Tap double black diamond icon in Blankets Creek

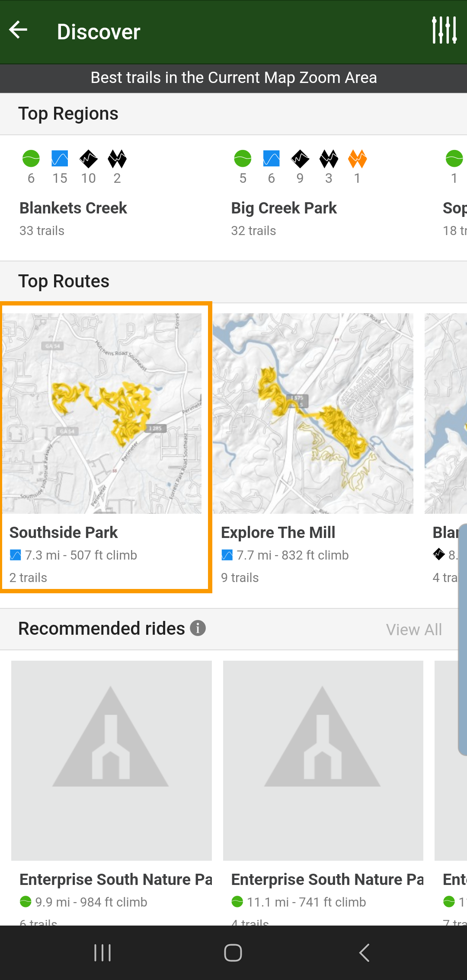pyautogui.click(x=117, y=159)
